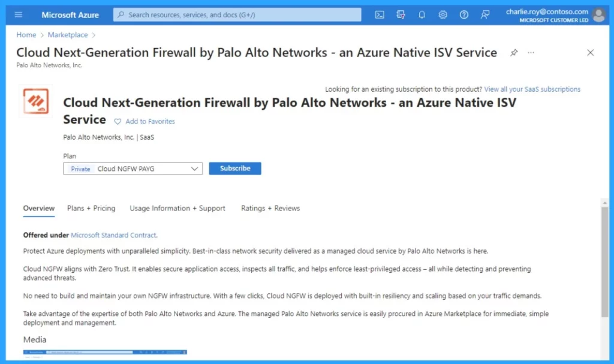
Task: Click the 'Offered under' text
Action: pyautogui.click(x=46, y=235)
